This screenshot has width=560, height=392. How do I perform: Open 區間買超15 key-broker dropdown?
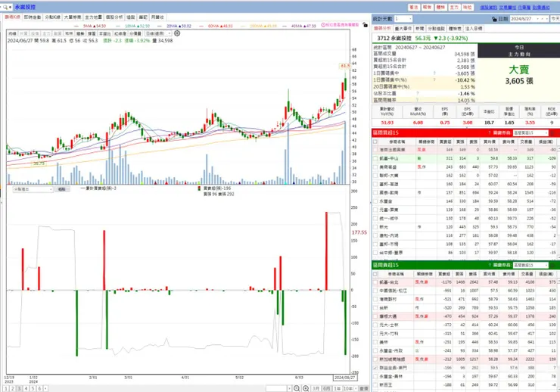(530, 132)
